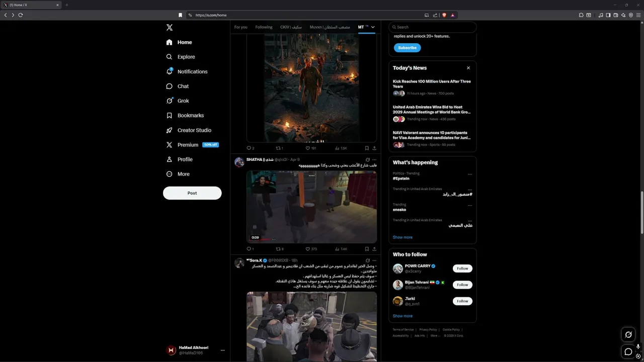Screen dimensions: 644x362
Task: Click the video progress bar in SHATHA post
Action: click(x=311, y=240)
